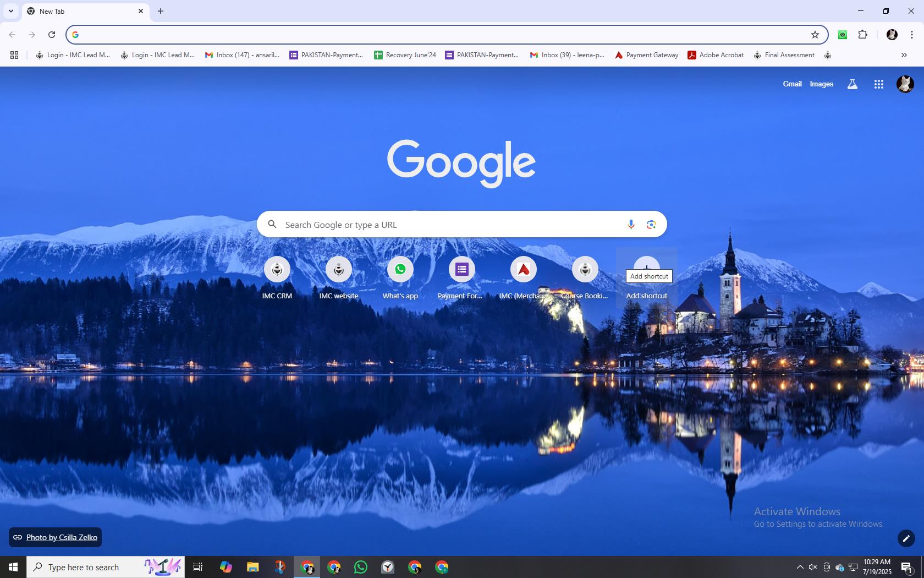
Task: Open the IMC website shortcut
Action: tap(339, 279)
